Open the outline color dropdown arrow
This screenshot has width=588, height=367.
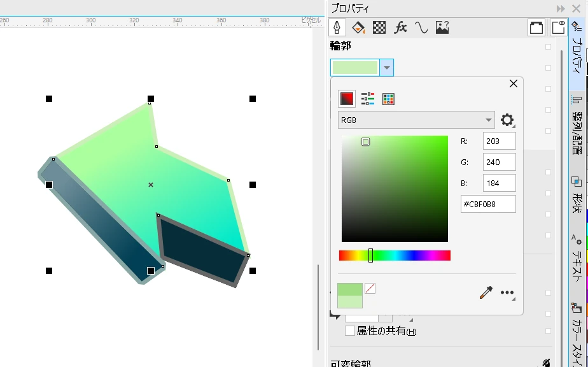pos(387,67)
